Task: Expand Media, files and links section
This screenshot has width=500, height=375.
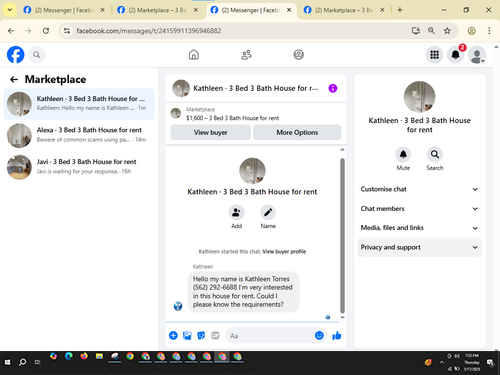Action: [x=419, y=228]
